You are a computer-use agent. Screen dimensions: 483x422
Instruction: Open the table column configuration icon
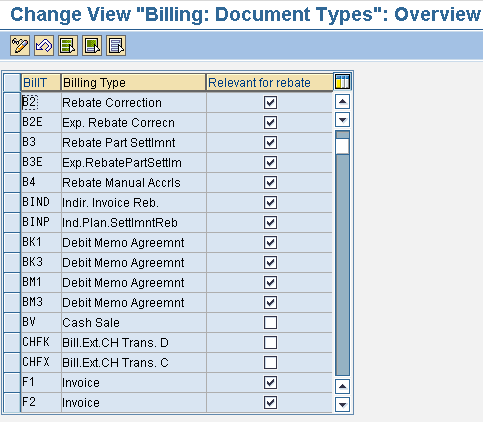342,82
